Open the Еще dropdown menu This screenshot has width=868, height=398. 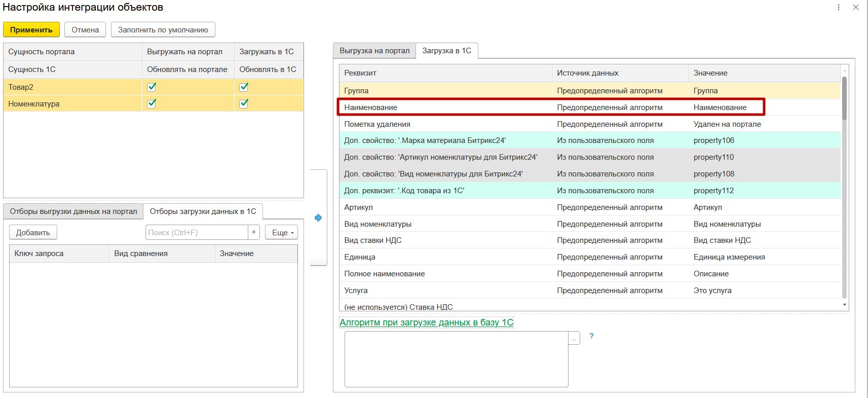pos(281,232)
